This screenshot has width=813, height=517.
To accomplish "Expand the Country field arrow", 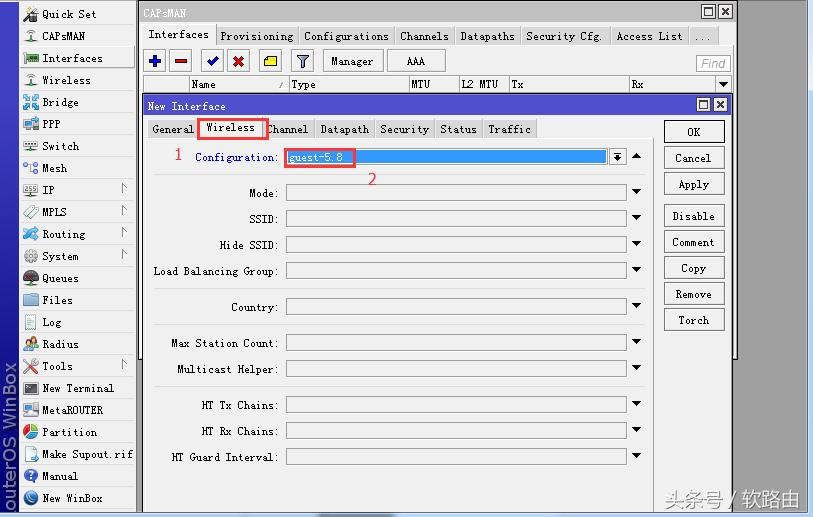I will [x=637, y=306].
